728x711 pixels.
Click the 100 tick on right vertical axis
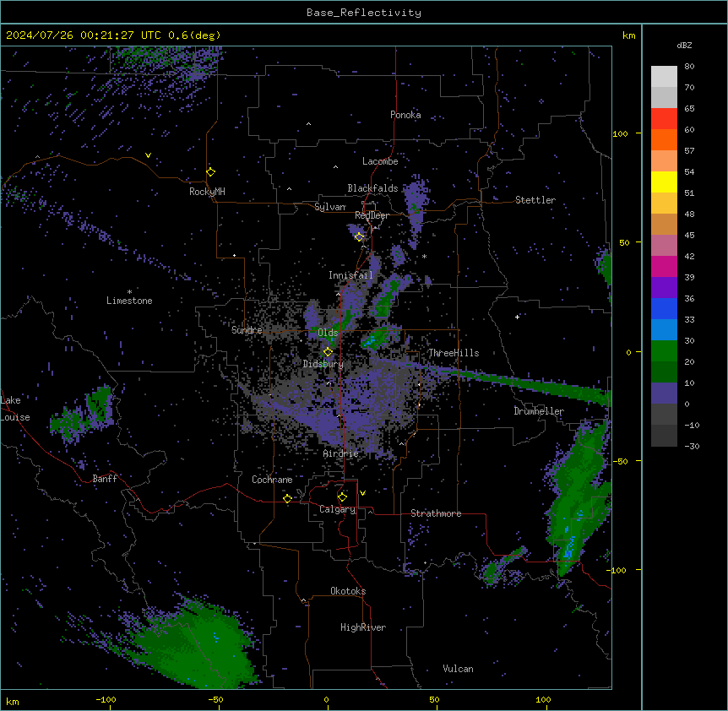(x=620, y=133)
